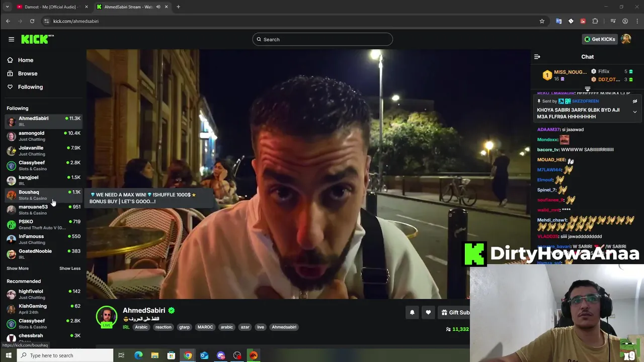Close the Damost YouTube tab
Image resolution: width=644 pixels, height=362 pixels.
(x=86, y=7)
